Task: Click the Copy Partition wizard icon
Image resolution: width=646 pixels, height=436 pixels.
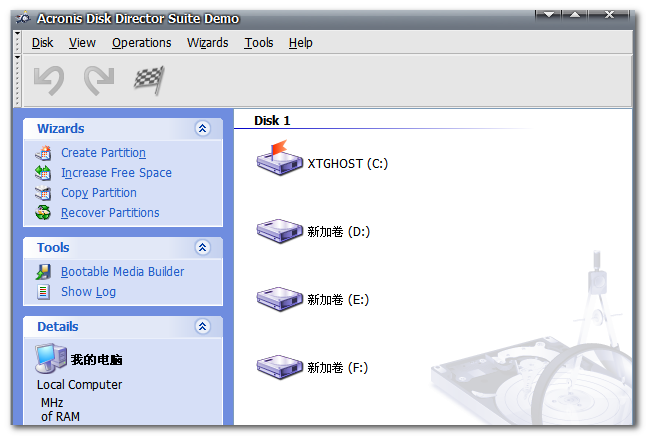Action: (x=43, y=192)
